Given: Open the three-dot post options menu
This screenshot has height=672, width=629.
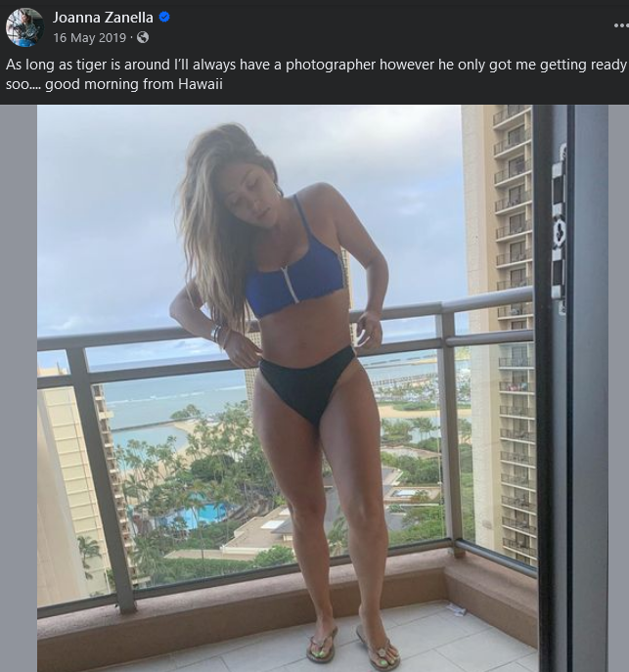Looking at the screenshot, I should (x=621, y=25).
